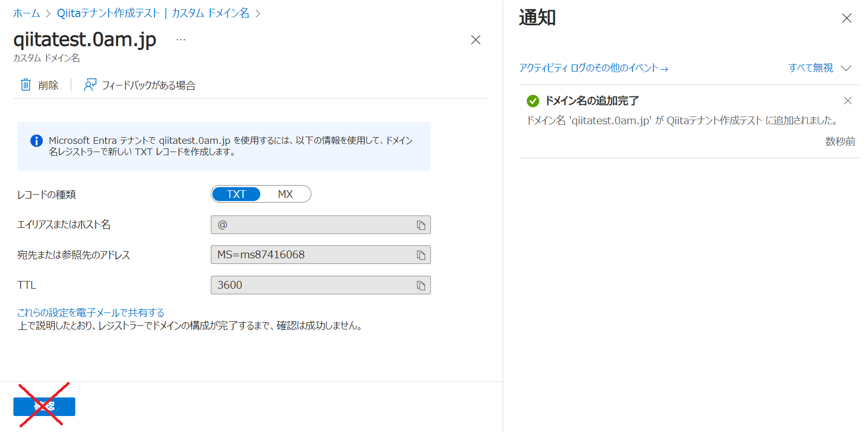This screenshot has height=432, width=868.
Task: Click すべて無視 dismiss all
Action: pos(811,68)
